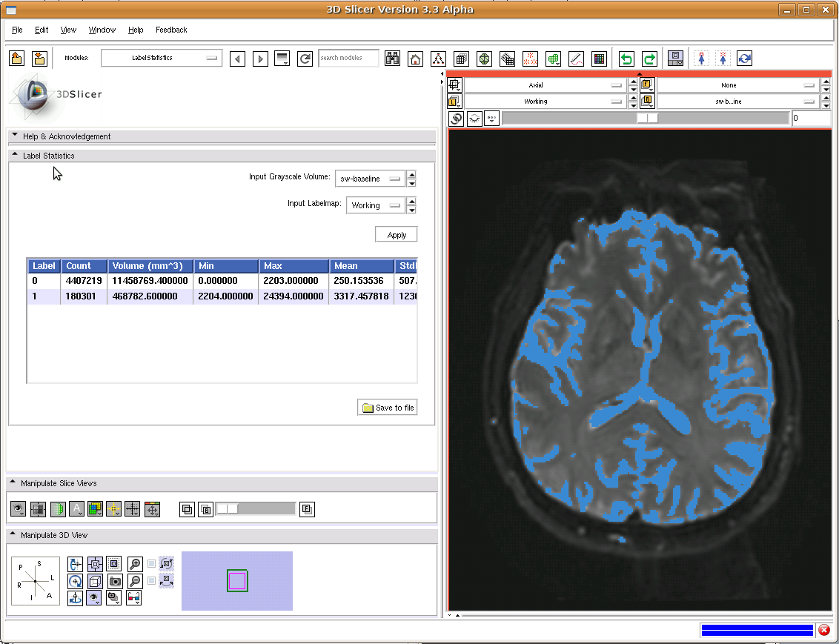Check the lower checkbox in 3D View panel
Image resolution: width=839 pixels, height=644 pixels.
point(152,581)
